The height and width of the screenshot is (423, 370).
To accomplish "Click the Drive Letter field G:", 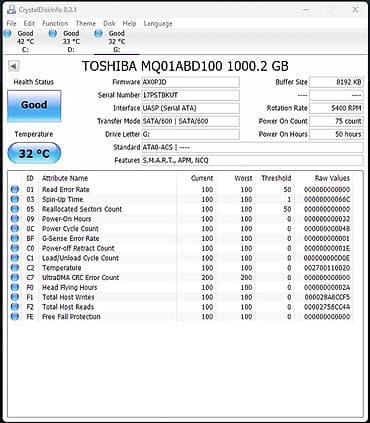I will pos(191,134).
